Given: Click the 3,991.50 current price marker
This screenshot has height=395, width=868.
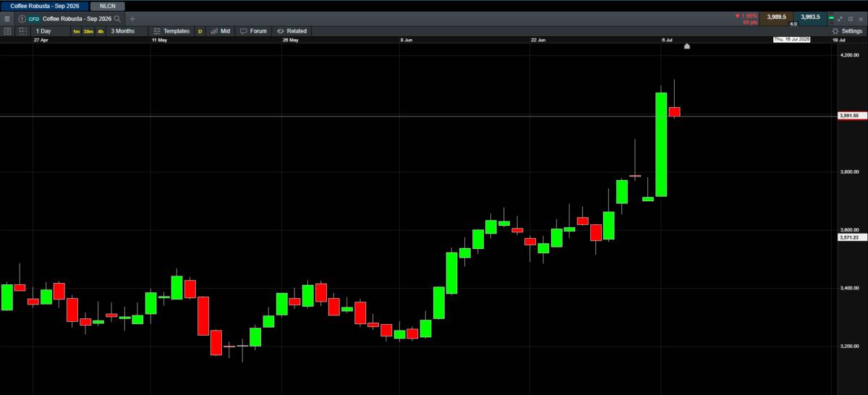Looking at the screenshot, I should (x=853, y=116).
